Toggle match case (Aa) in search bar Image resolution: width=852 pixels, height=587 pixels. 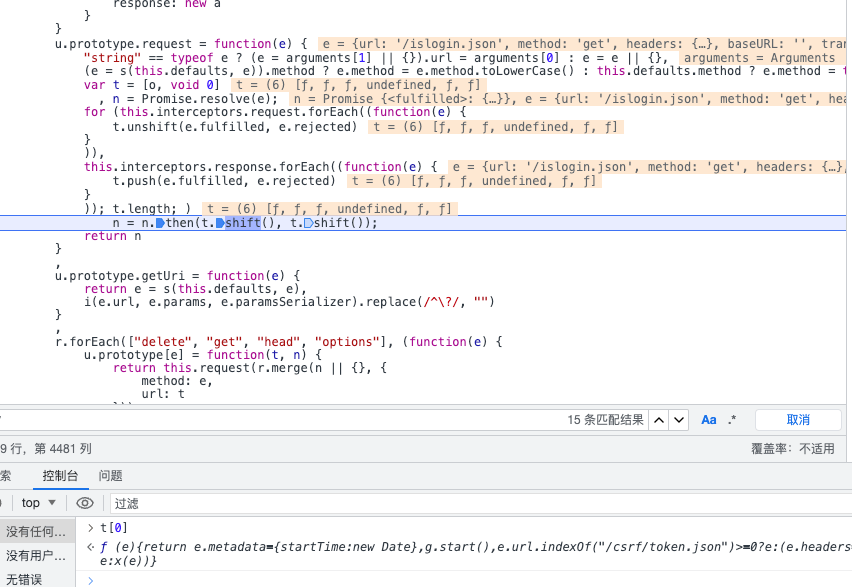coord(709,420)
